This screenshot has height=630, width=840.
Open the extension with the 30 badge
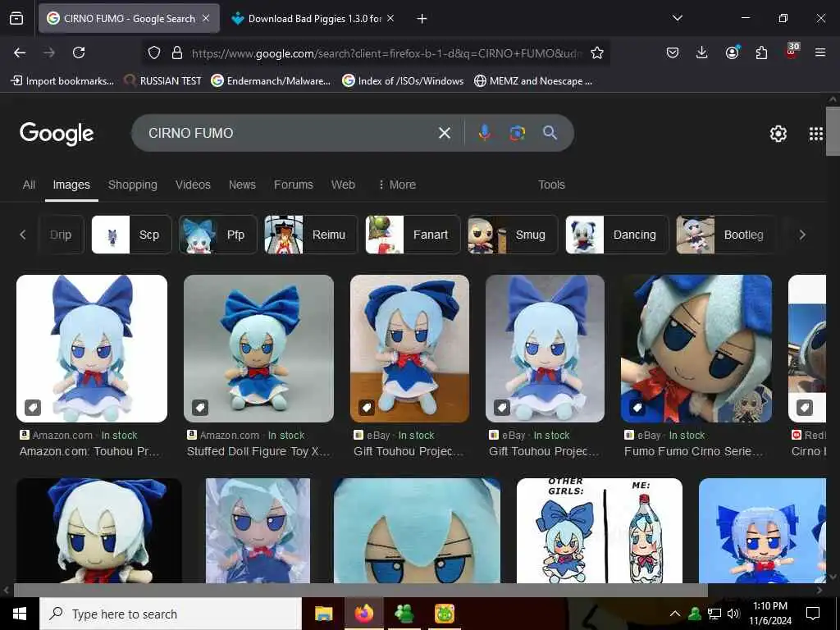pos(792,51)
